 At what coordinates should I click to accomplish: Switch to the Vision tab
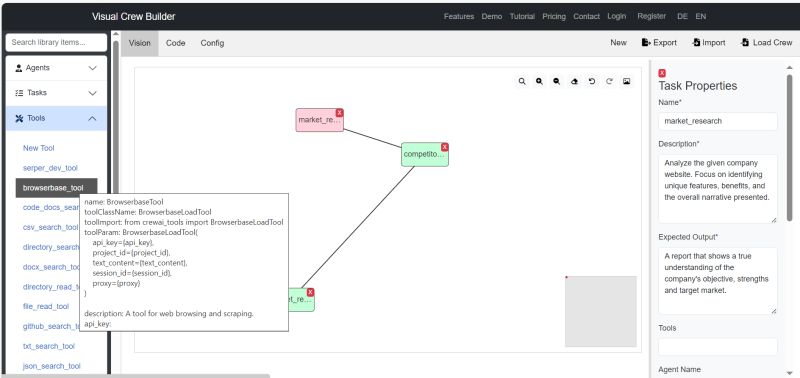[x=139, y=43]
